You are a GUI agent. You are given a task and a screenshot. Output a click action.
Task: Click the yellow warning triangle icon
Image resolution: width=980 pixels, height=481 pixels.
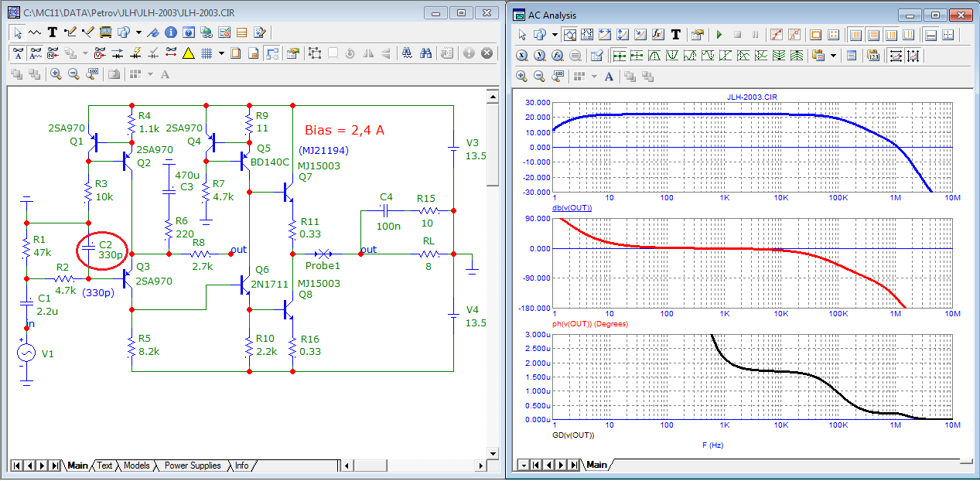[x=188, y=53]
